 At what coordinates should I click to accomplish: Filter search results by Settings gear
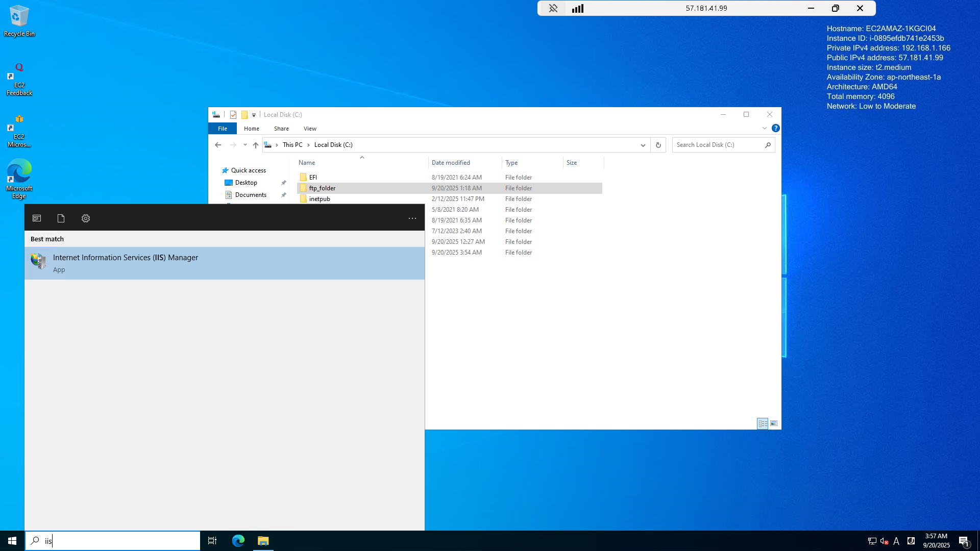coord(86,218)
